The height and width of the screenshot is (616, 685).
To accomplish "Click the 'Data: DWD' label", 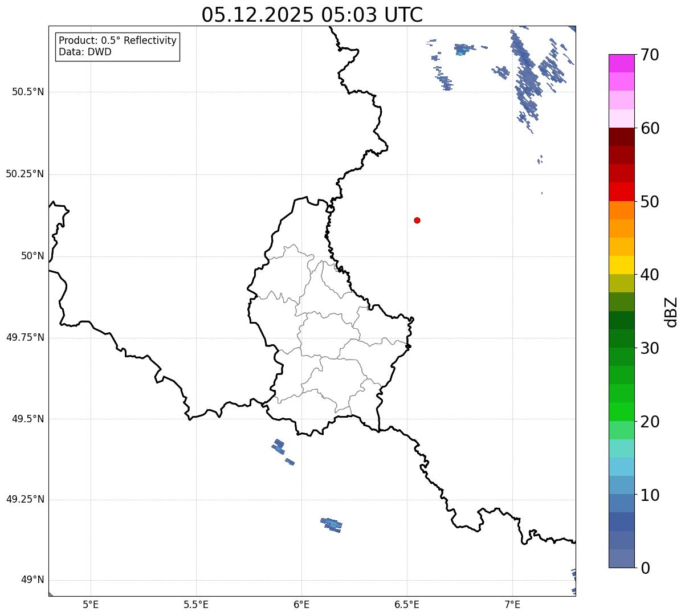I will (x=85, y=52).
